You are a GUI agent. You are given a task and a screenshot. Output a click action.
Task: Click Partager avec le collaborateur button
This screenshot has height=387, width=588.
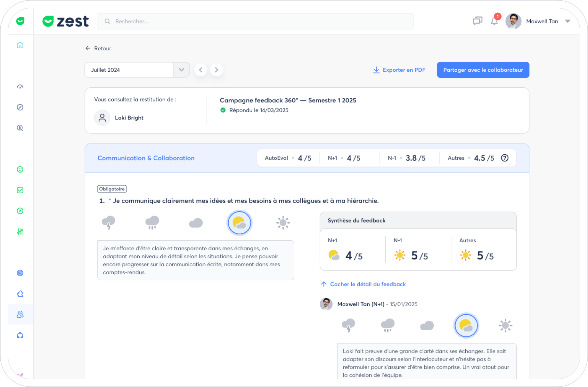(x=483, y=70)
